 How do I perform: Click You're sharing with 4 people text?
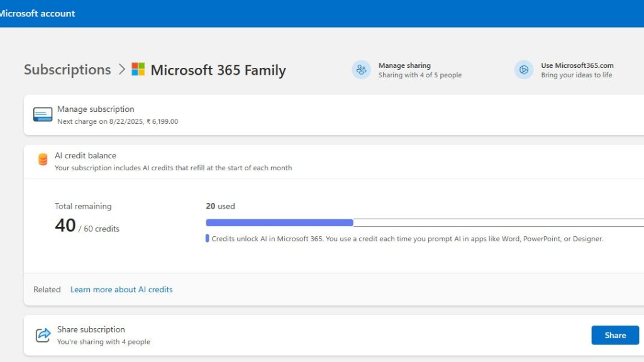point(104,342)
